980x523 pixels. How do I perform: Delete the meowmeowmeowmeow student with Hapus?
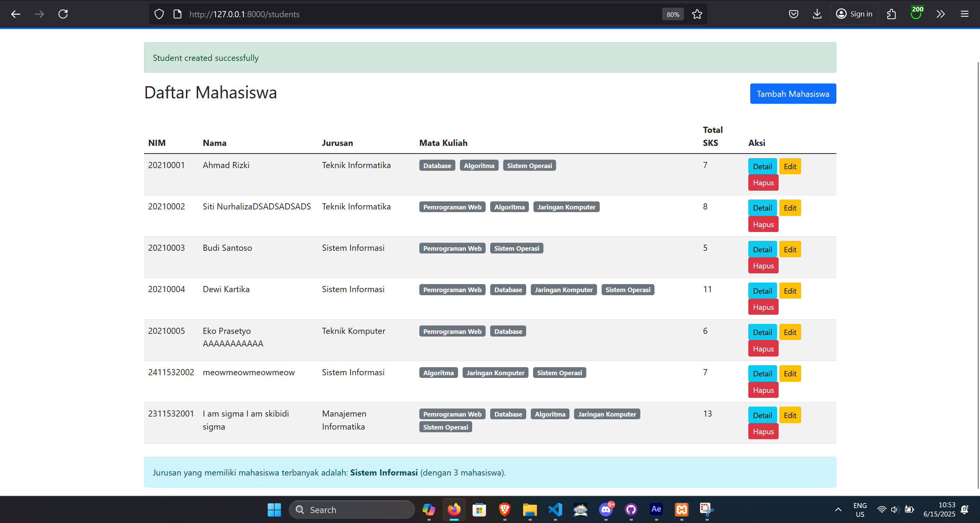763,390
